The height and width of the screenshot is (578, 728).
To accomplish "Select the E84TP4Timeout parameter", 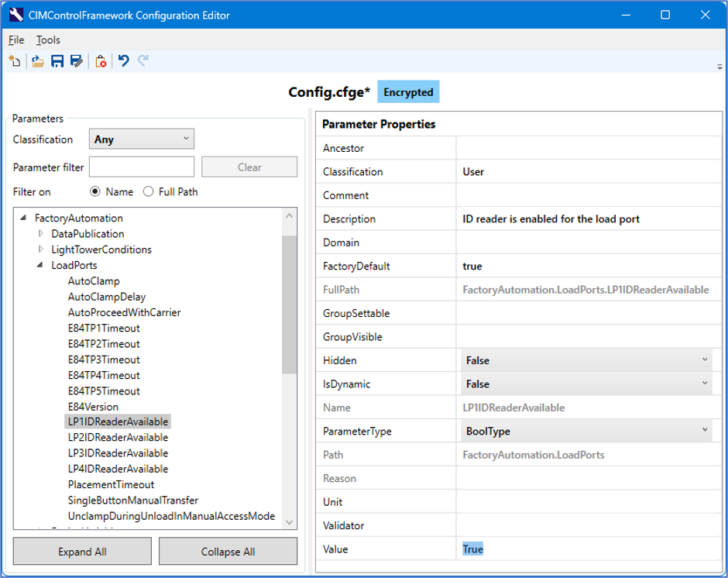I will click(x=104, y=376).
